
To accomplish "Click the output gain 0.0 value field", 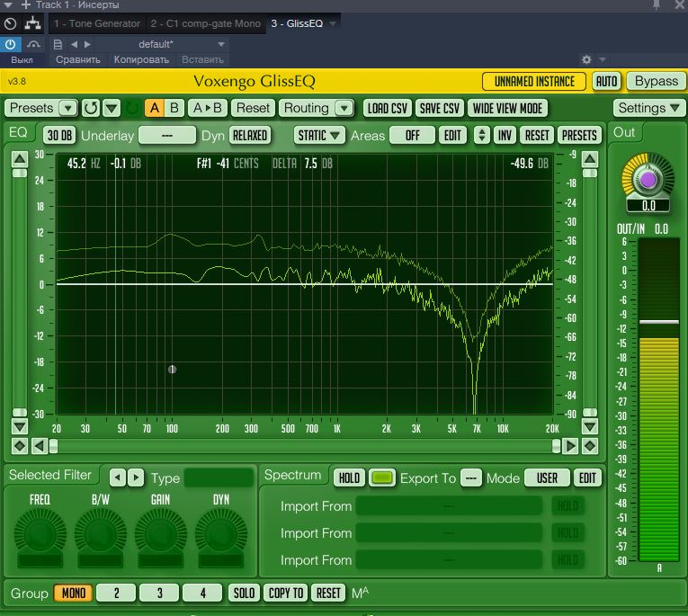I will (648, 206).
